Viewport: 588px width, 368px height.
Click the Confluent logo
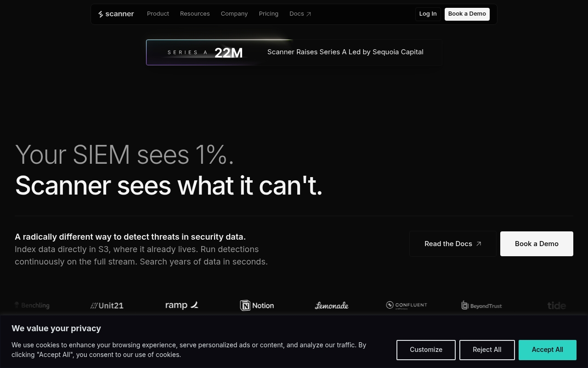tap(407, 305)
